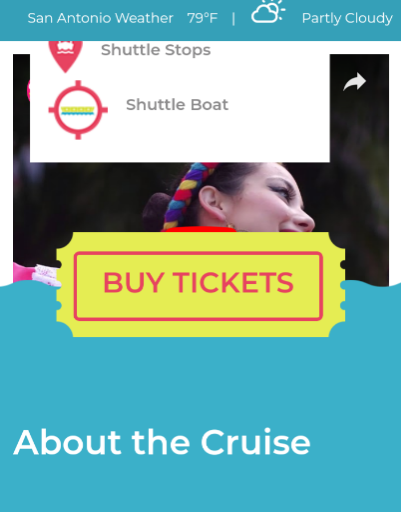This screenshot has height=512, width=401.
Task: Click the share arrow on the video
Action: 355,82
